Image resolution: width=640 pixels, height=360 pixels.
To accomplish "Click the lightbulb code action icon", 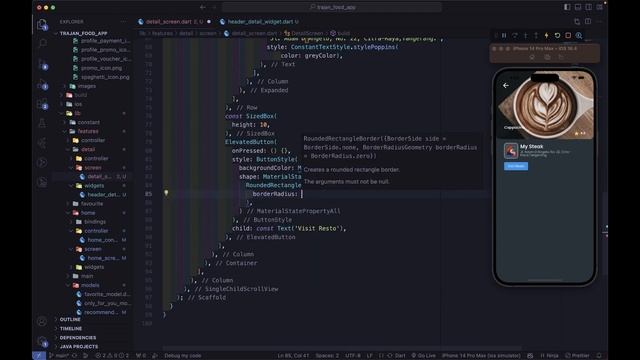I will tap(166, 193).
